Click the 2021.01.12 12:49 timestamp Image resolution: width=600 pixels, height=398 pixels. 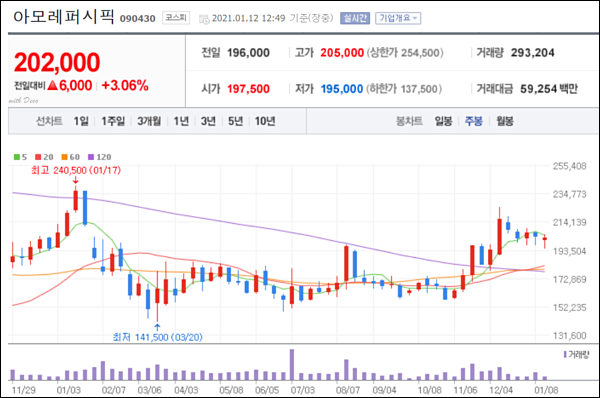pyautogui.click(x=249, y=18)
